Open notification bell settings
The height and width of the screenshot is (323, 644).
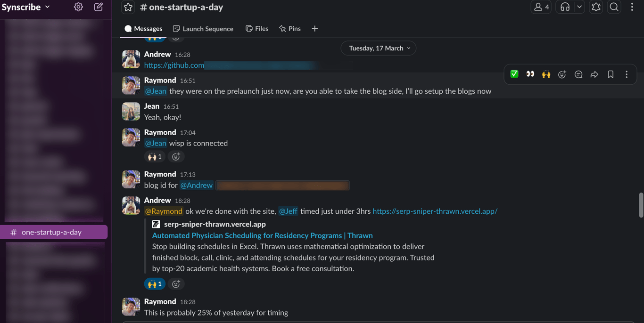click(596, 7)
